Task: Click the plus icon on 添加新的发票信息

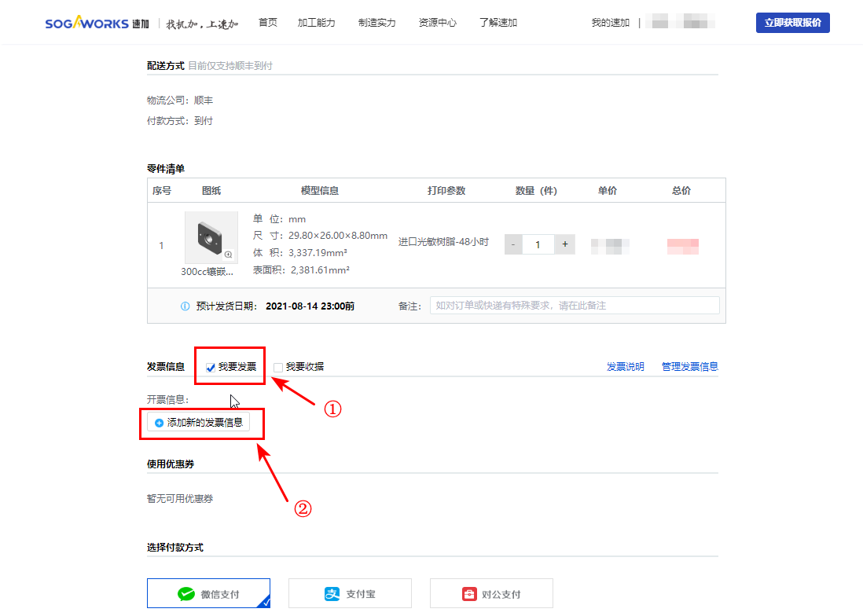Action: [159, 423]
